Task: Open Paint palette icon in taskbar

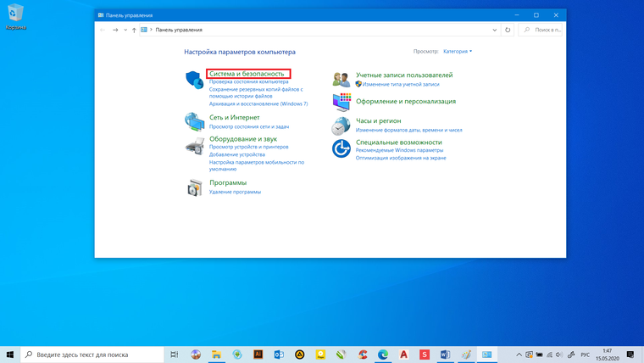Action: 466,355
